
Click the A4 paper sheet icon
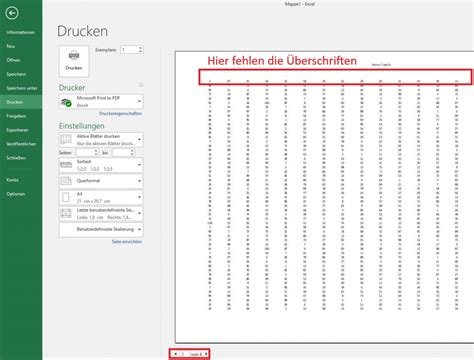(x=66, y=197)
